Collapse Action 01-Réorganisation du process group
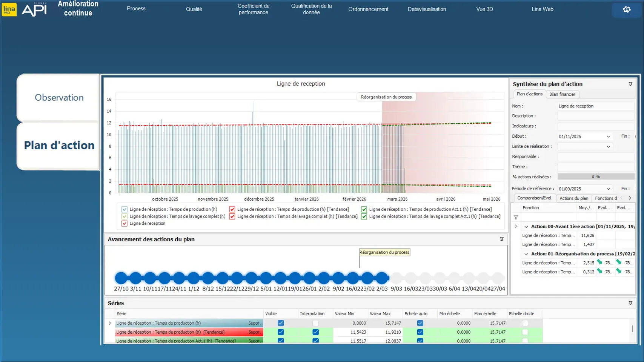 [526, 254]
